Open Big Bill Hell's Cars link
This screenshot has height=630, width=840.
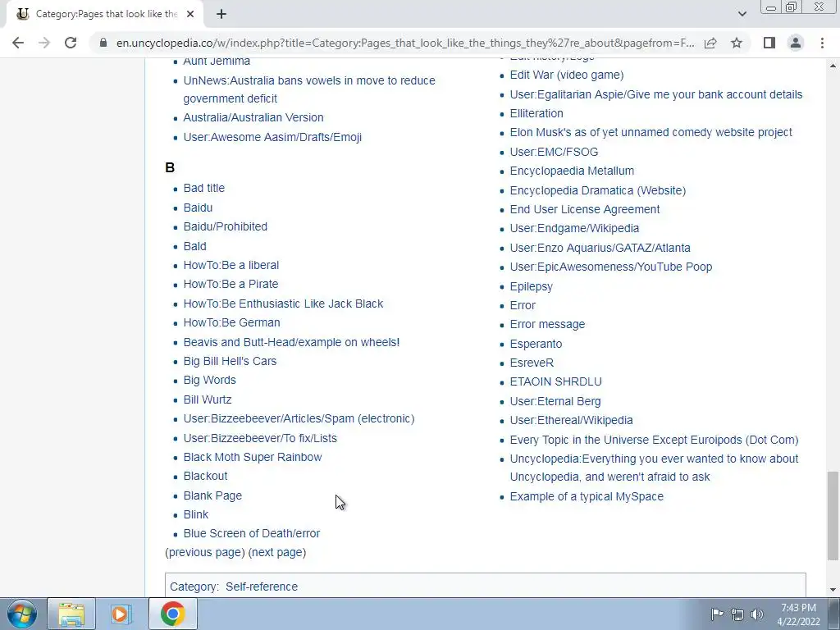[x=230, y=361]
